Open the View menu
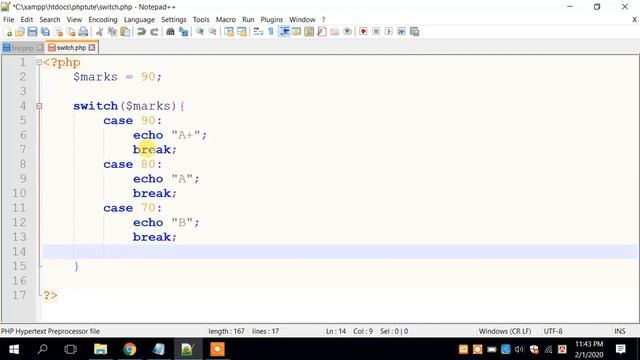640x360 pixels. [x=74, y=20]
